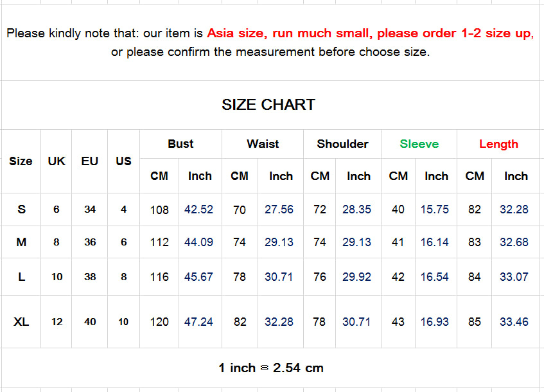Image resolution: width=544 pixels, height=392 pixels.
Task: Click the length inch value 33.46
Action: tap(514, 321)
